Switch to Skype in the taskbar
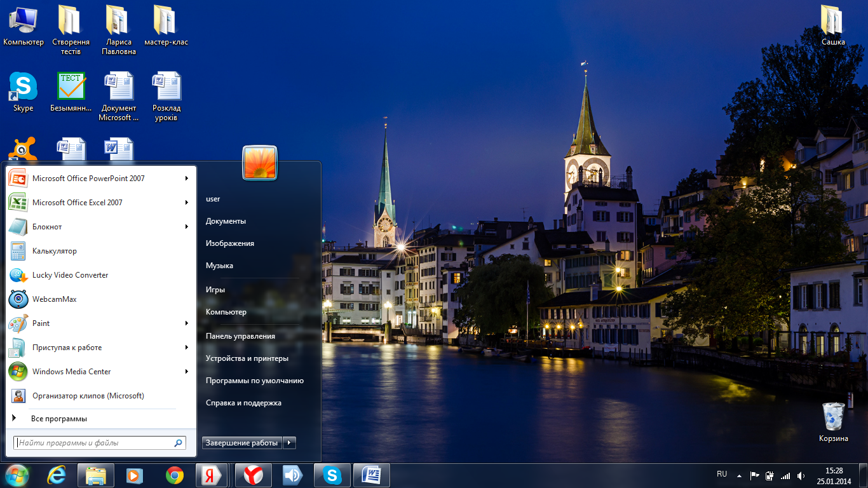The height and width of the screenshot is (488, 868). 332,475
